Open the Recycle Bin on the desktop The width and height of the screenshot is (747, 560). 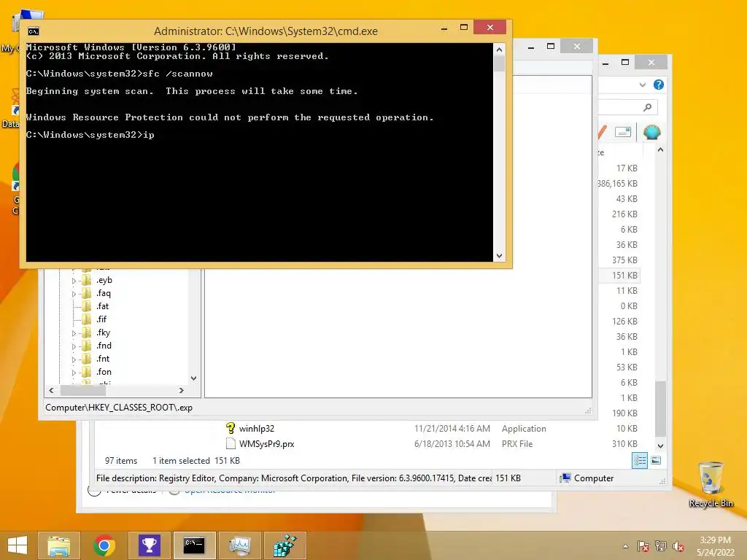[x=711, y=484]
